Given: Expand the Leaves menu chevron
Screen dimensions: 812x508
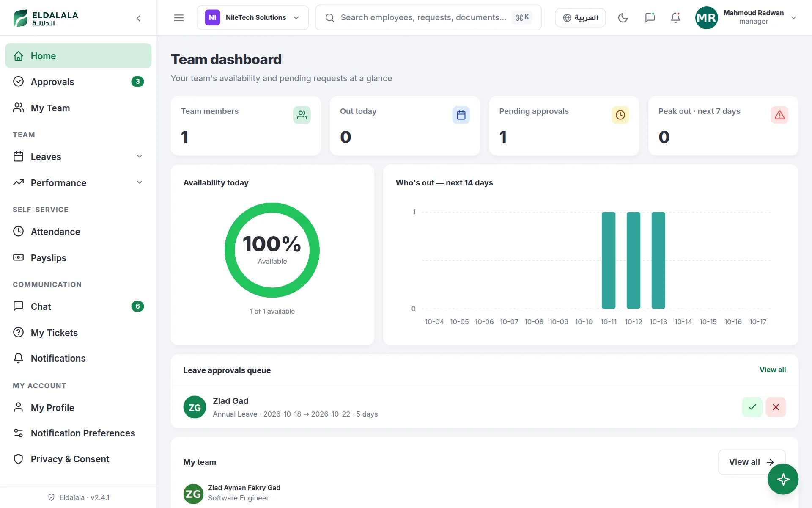Looking at the screenshot, I should 140,156.
